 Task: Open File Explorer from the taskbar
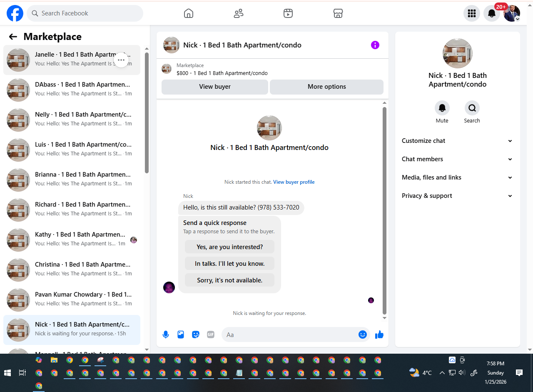click(54, 360)
